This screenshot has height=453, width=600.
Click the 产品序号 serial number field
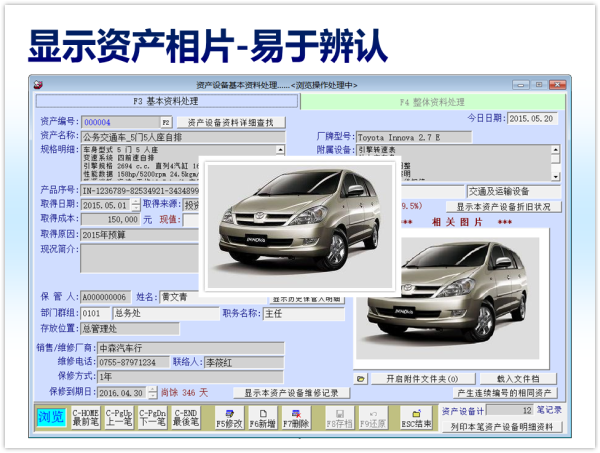point(140,191)
